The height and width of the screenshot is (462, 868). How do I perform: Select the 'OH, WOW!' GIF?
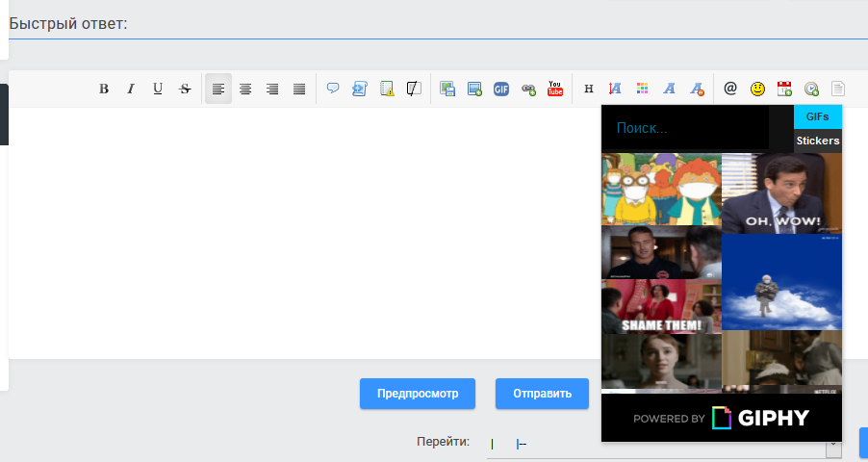point(781,193)
